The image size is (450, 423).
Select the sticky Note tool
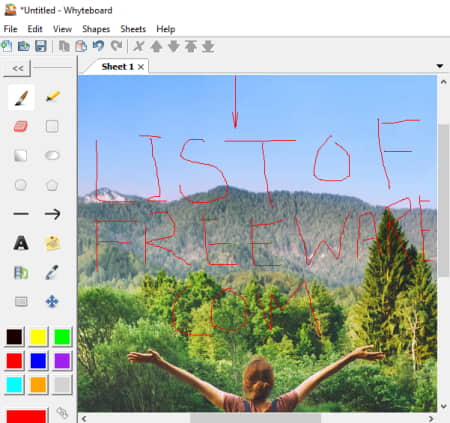point(52,243)
